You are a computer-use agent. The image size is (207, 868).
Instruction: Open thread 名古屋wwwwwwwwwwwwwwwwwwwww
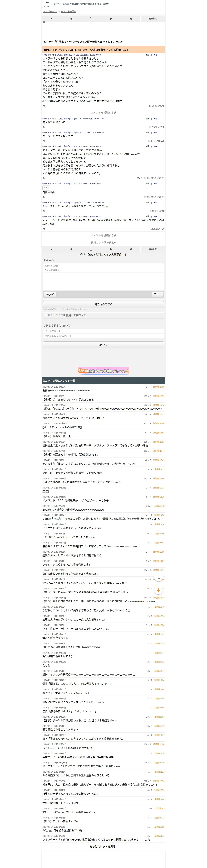[66, 390]
